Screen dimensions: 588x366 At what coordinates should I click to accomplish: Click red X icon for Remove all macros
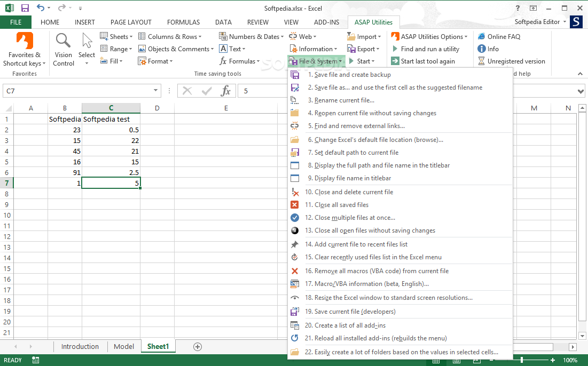tap(295, 271)
